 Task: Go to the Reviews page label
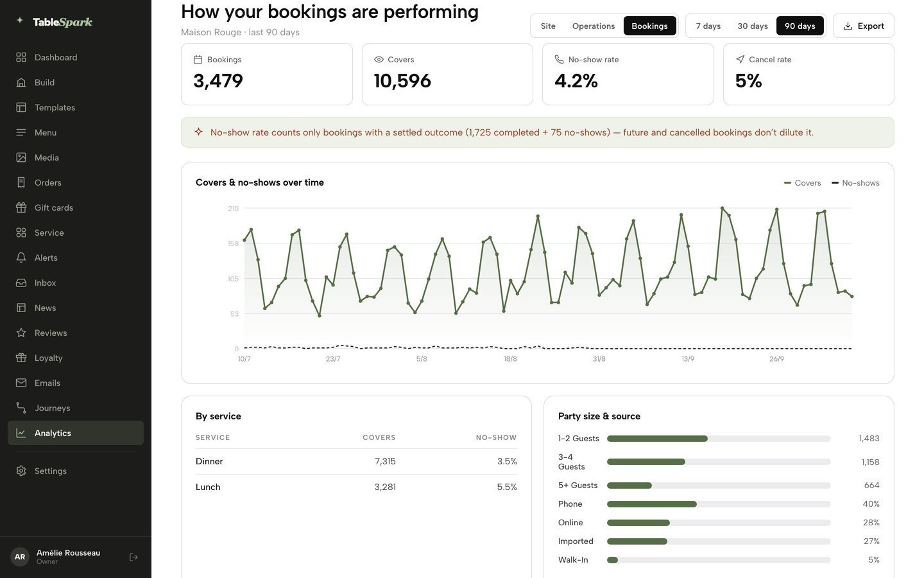51,333
